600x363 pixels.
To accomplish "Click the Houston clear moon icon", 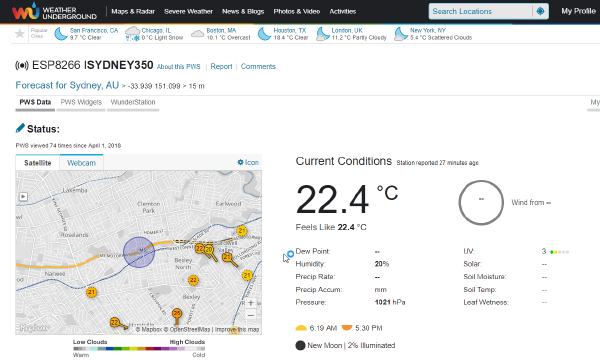I will click(x=264, y=34).
